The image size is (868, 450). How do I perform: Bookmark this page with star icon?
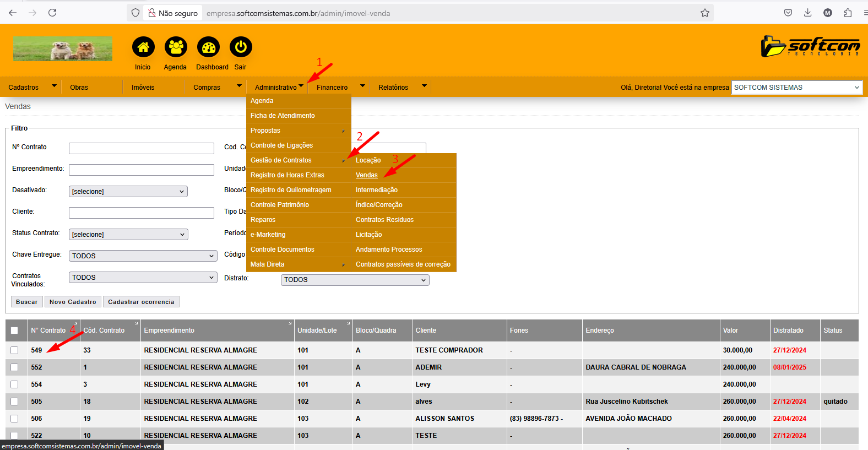(x=704, y=13)
